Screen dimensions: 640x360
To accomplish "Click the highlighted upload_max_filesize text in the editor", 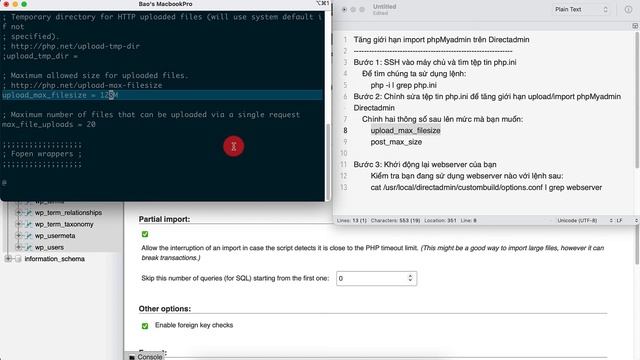I will coord(405,131).
